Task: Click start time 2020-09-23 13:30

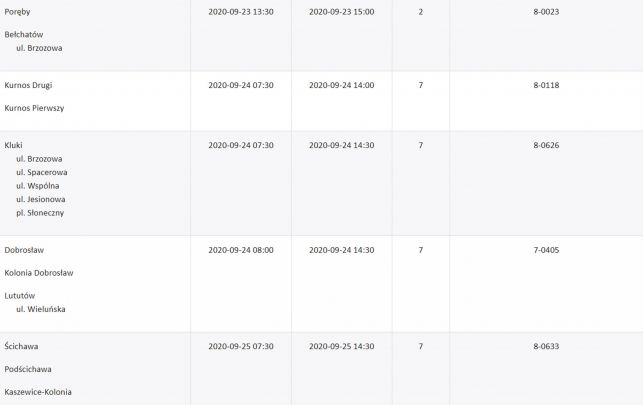Action: click(240, 12)
